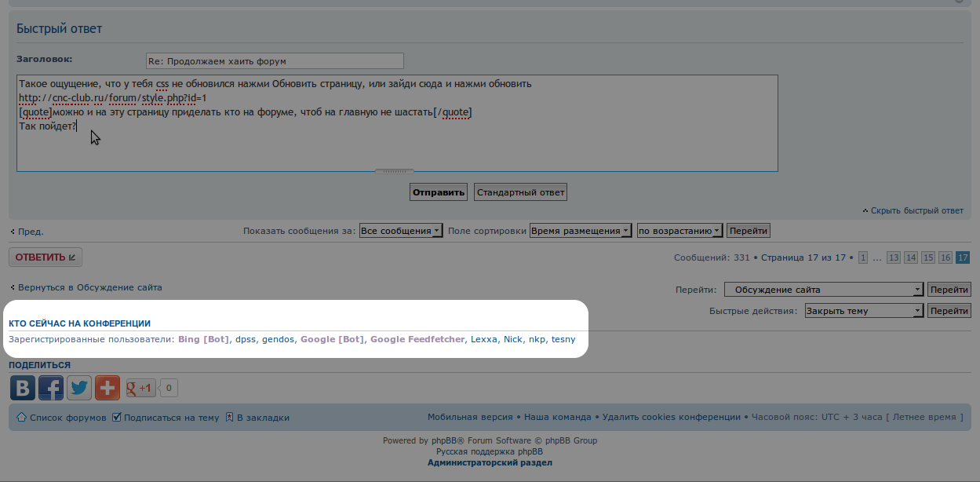
Task: Go to page 16
Action: pos(945,257)
